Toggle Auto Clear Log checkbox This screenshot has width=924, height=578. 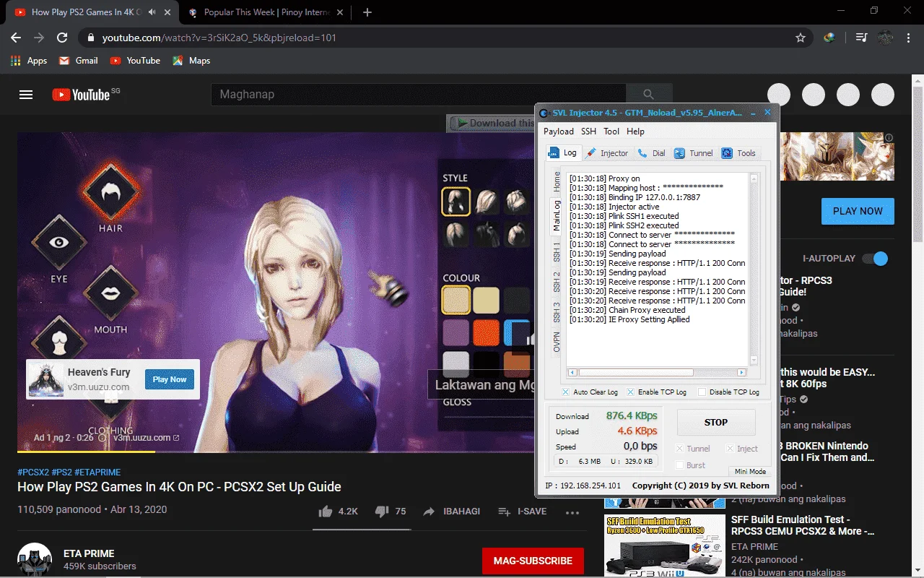point(566,392)
